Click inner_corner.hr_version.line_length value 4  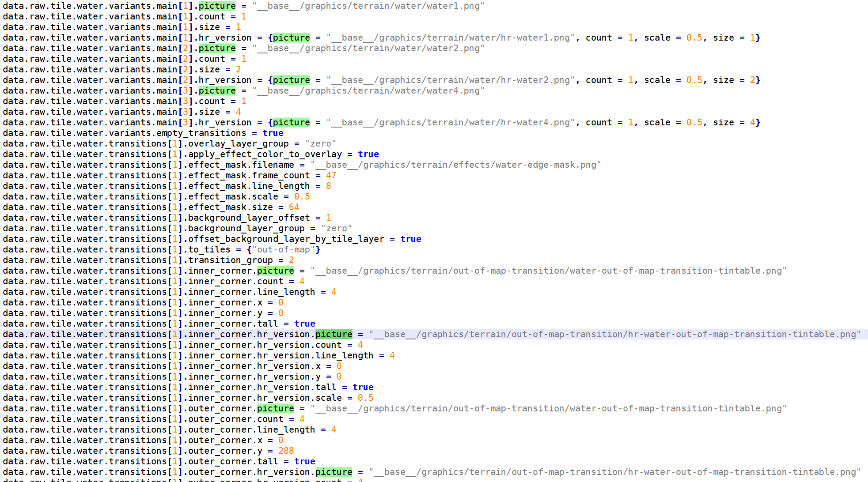(392, 355)
